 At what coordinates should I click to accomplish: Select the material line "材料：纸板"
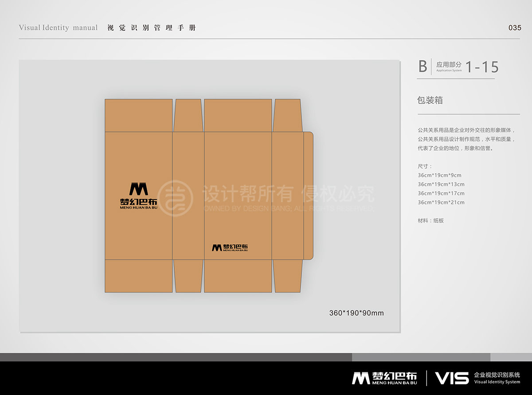pyautogui.click(x=430, y=220)
